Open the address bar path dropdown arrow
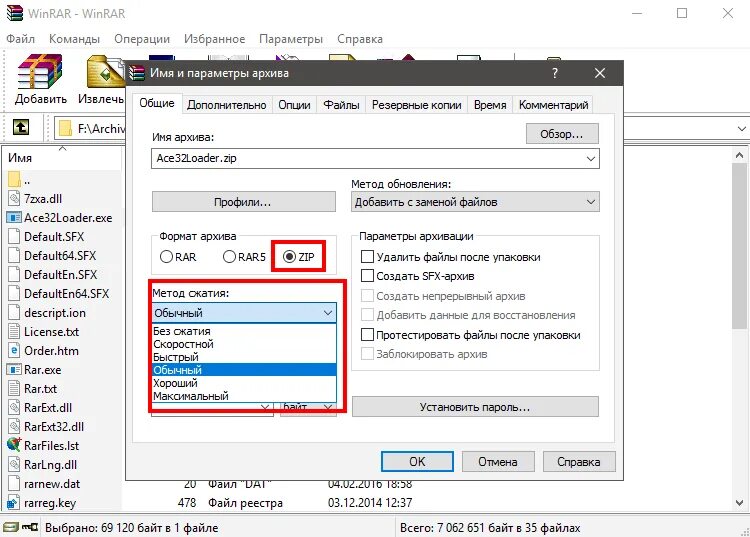Screen dimensions: 750x537 [741, 129]
